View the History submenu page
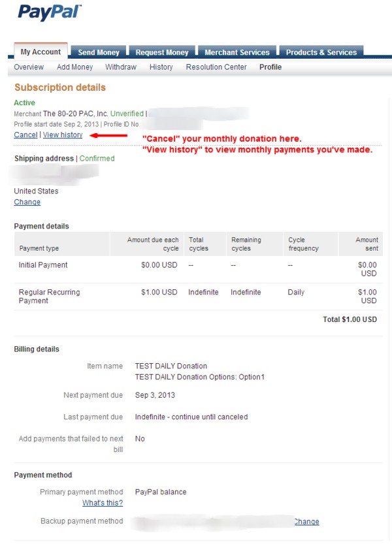Viewport: 392px width, 546px height. (161, 67)
